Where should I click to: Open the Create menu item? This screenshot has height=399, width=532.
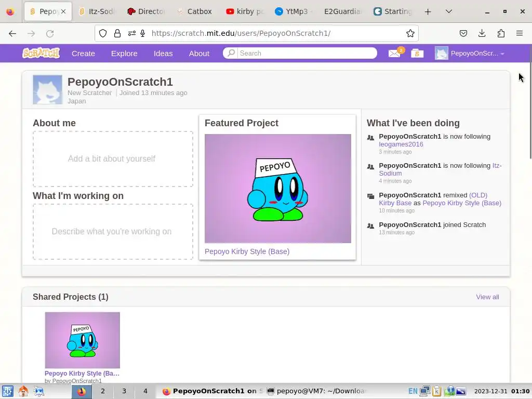(x=83, y=54)
